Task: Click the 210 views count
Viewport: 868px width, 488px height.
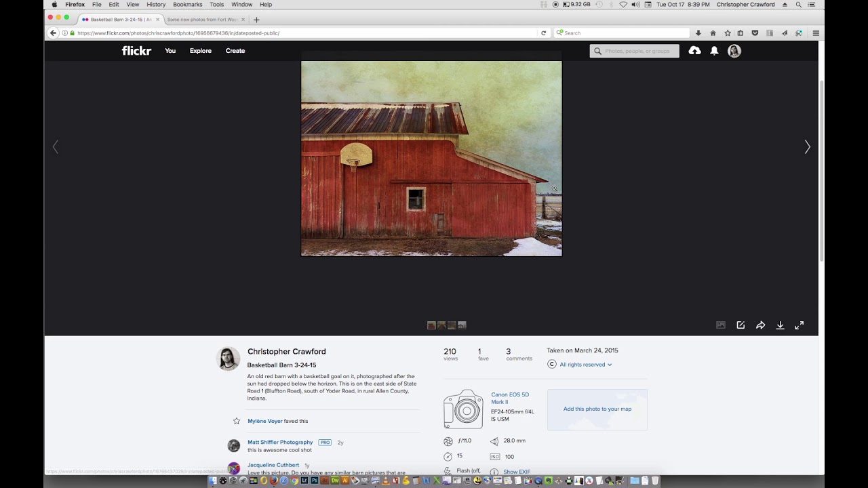Action: point(450,354)
